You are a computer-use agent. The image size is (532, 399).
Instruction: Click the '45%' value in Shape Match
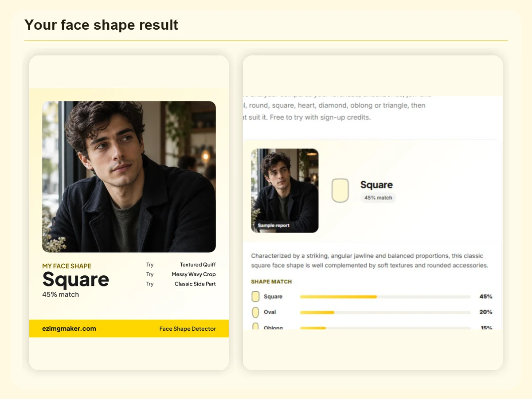tap(486, 297)
